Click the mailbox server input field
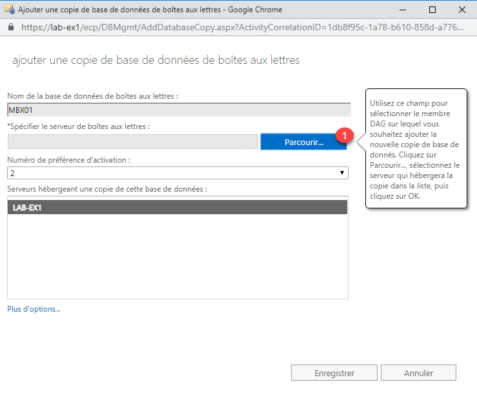The image size is (477, 400). click(133, 142)
